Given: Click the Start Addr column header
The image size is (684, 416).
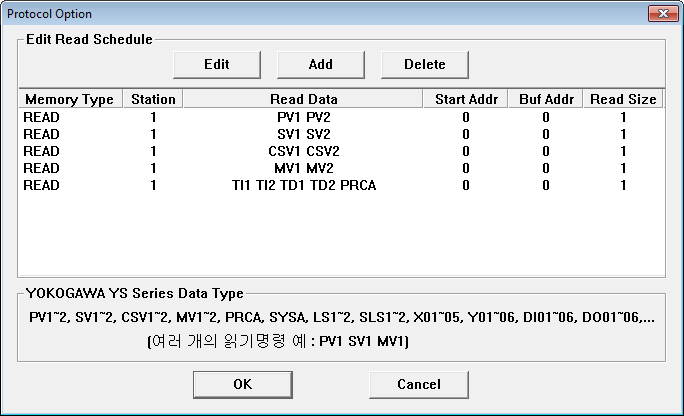Looking at the screenshot, I should [465, 99].
